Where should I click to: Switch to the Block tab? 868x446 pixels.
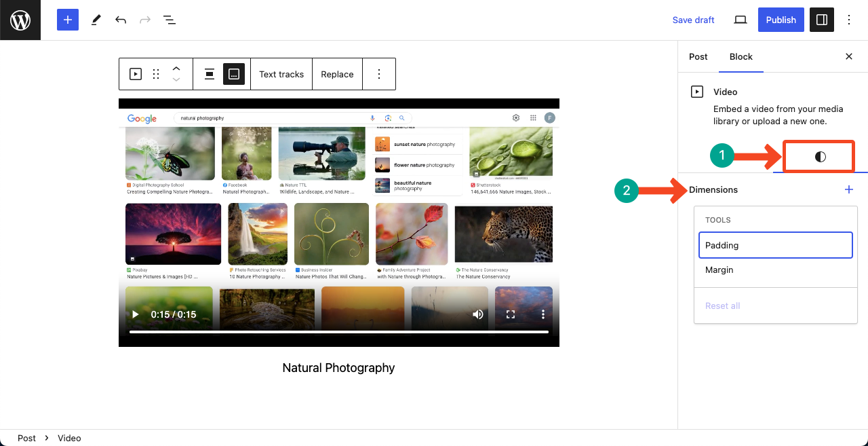(741, 57)
